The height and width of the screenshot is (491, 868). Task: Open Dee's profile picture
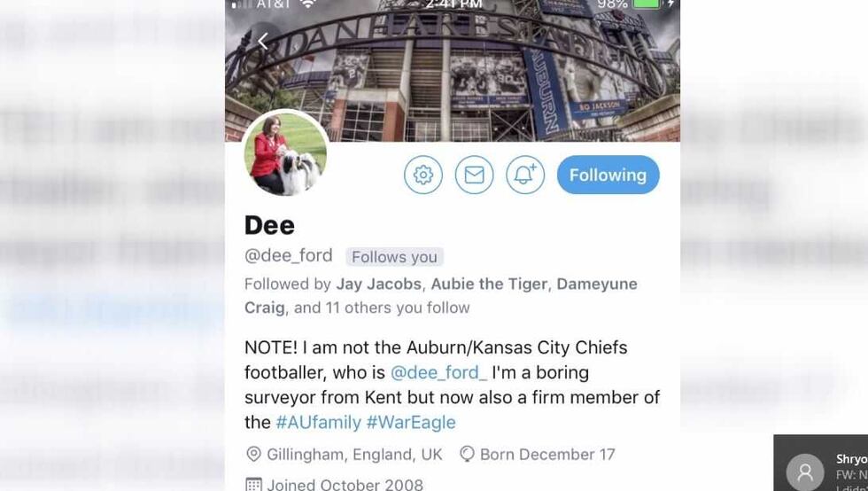(x=285, y=154)
